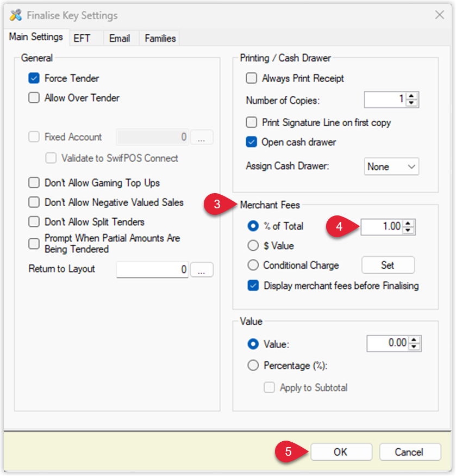
Task: Click the Value 0.00 input field
Action: (x=388, y=343)
